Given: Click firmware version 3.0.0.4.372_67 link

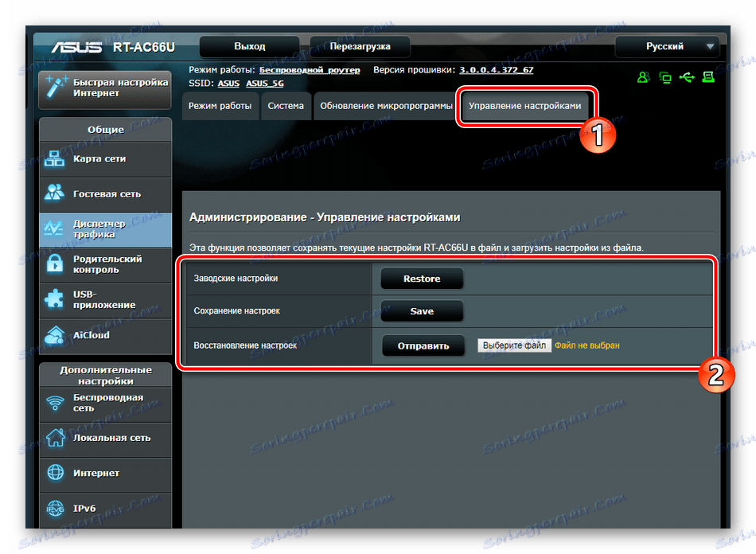Looking at the screenshot, I should pyautogui.click(x=496, y=70).
